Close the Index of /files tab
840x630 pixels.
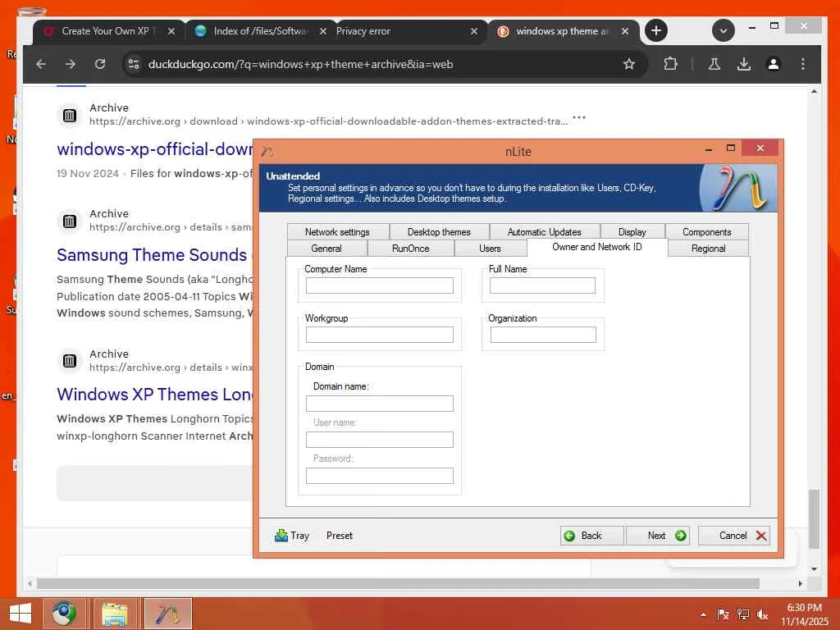point(323,32)
